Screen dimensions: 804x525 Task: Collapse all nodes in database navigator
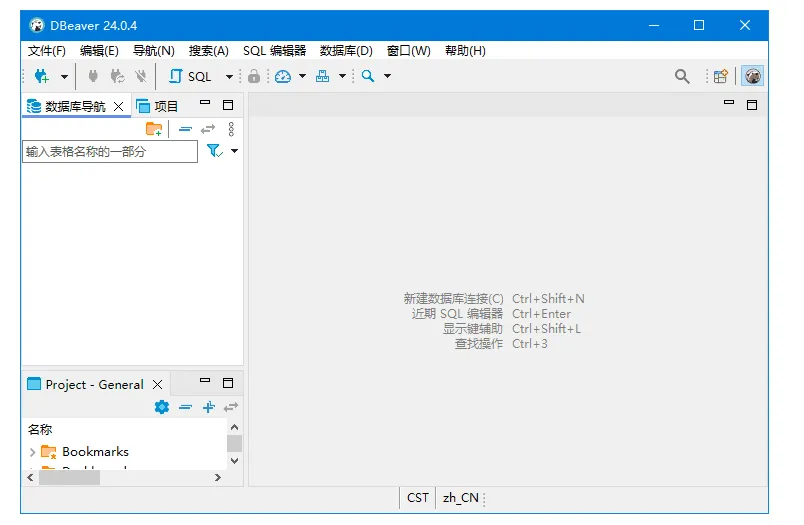185,129
